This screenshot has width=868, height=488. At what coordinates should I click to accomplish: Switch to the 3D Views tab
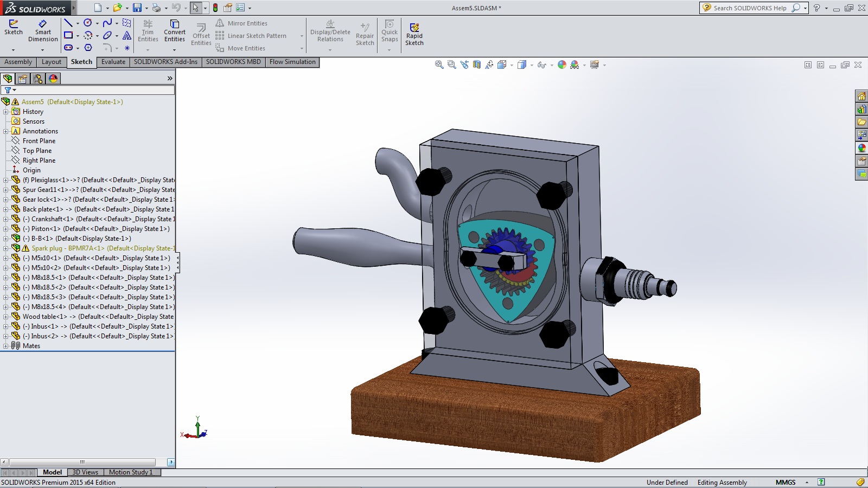pyautogui.click(x=85, y=472)
